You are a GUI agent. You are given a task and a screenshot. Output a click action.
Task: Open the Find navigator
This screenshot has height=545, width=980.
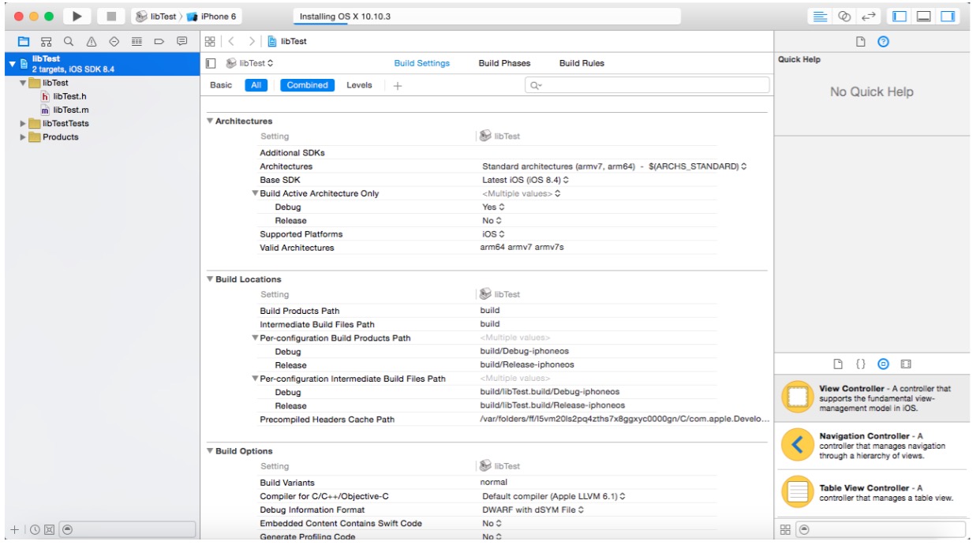69,41
